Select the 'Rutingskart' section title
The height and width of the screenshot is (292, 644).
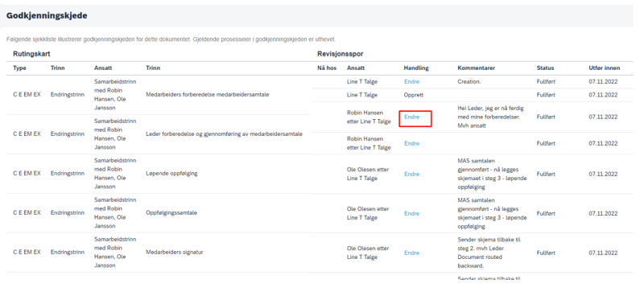31,54
